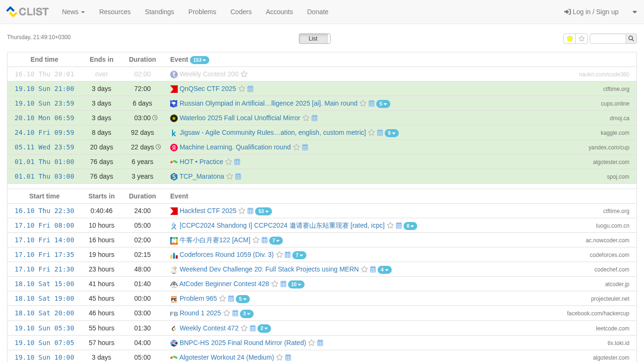The height and width of the screenshot is (362, 644).
Task: Click calendar icon for Hackfest CTF 2025
Action: click(250, 211)
